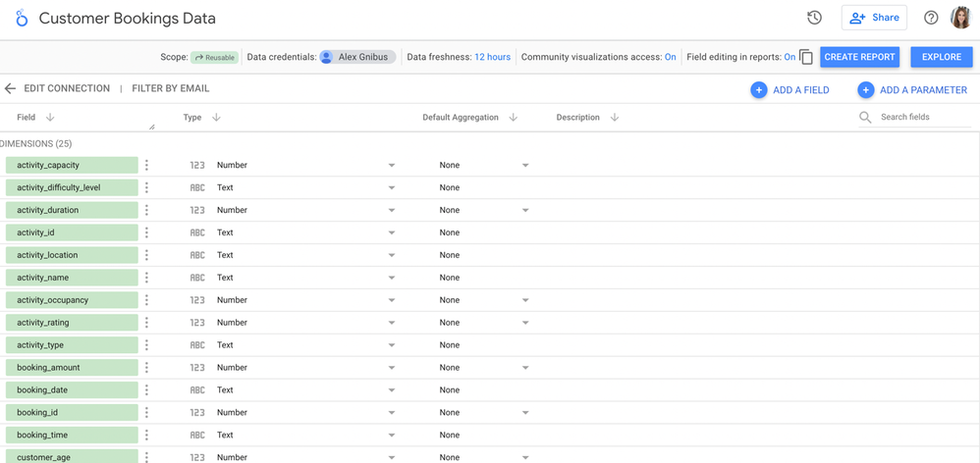Click Dimensions (25) section header
The width and height of the screenshot is (980, 463).
coord(36,143)
